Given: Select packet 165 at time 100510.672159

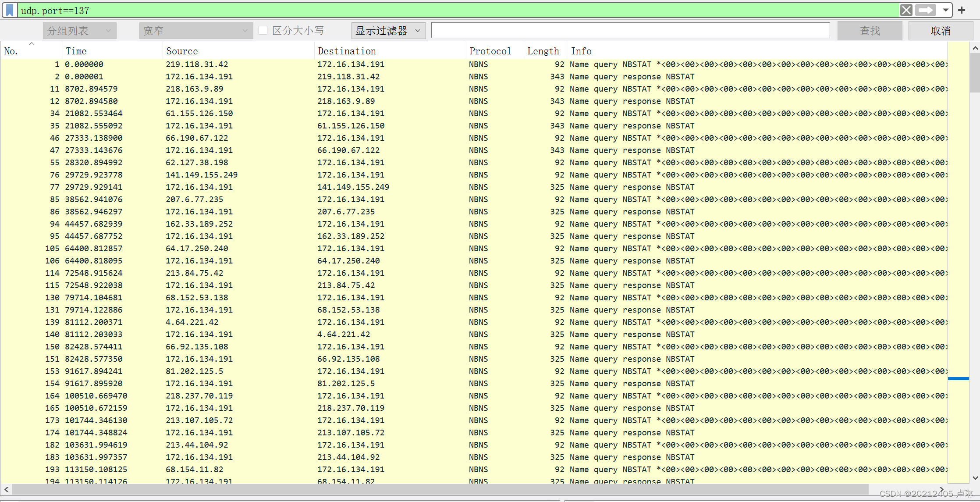Looking at the screenshot, I should [474, 408].
